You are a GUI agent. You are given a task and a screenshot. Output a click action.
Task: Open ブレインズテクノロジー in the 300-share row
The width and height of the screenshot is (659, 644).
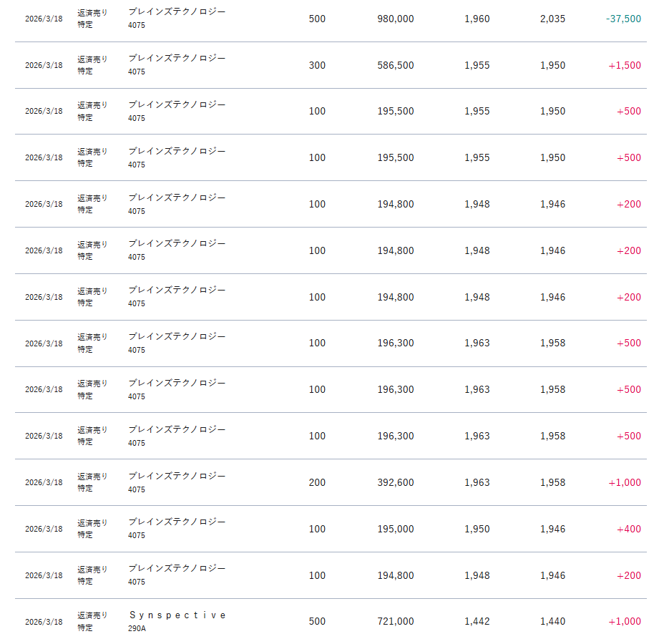pyautogui.click(x=177, y=59)
